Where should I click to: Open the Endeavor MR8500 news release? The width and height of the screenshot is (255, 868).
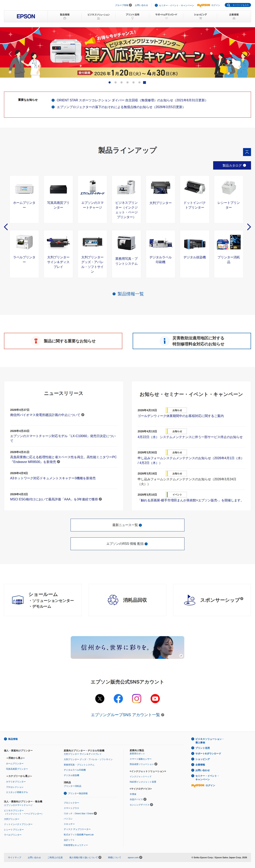(x=63, y=459)
